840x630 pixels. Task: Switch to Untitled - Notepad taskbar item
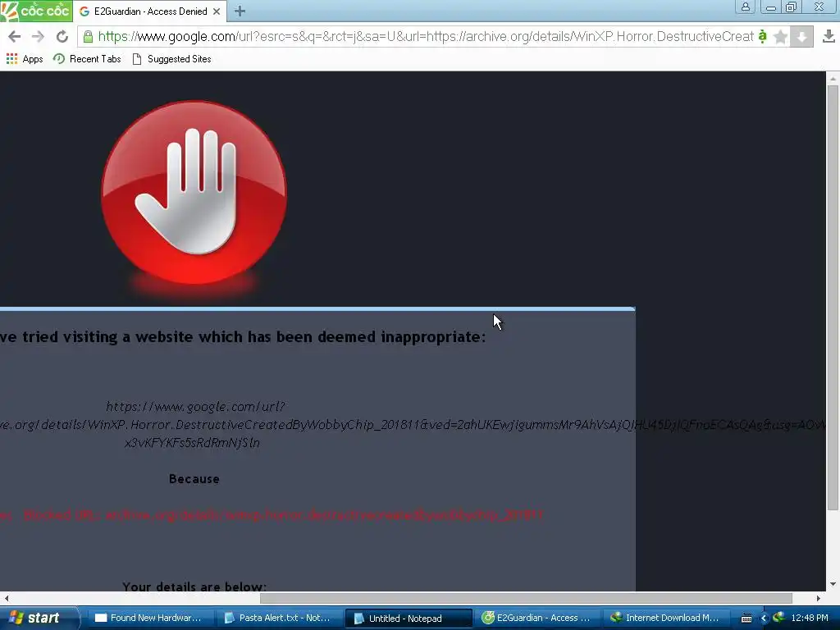click(x=407, y=618)
